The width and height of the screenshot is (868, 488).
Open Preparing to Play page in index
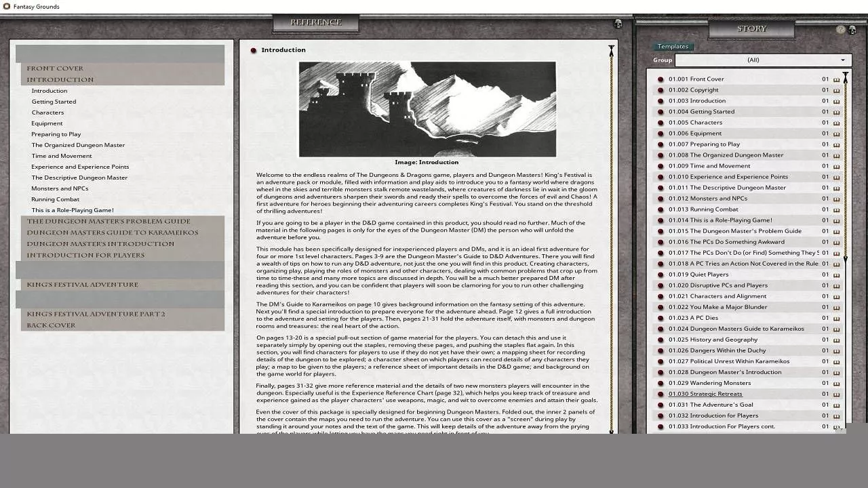[x=56, y=134]
